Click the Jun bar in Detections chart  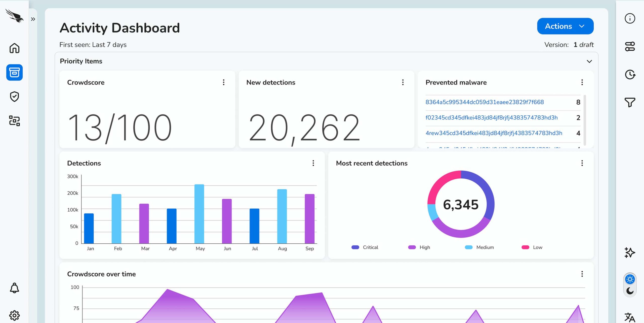(x=227, y=221)
